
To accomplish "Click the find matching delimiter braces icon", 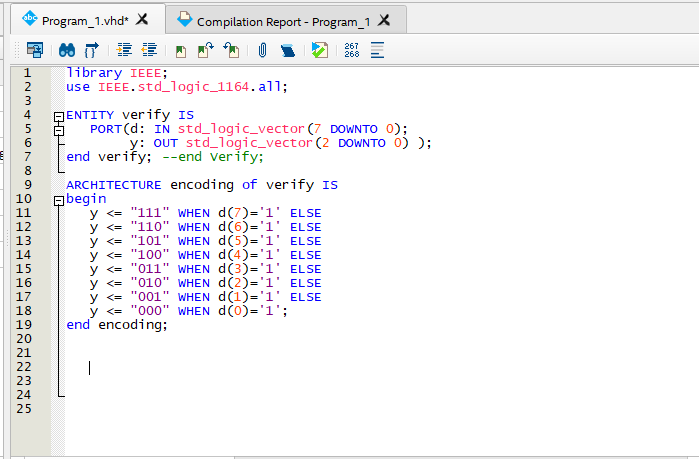I will (x=91, y=50).
